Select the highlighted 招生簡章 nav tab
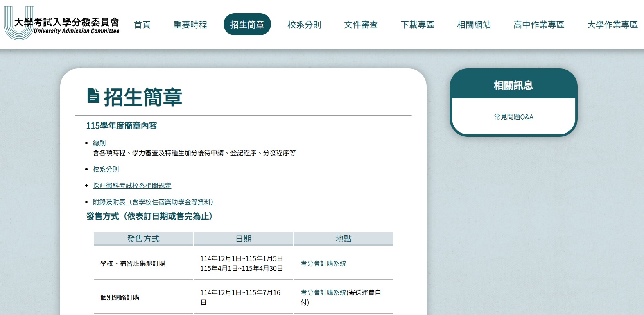Image resolution: width=644 pixels, height=315 pixels. click(x=247, y=25)
